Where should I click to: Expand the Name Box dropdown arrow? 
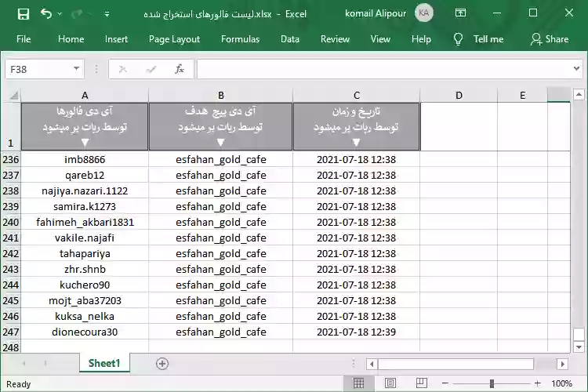76,69
